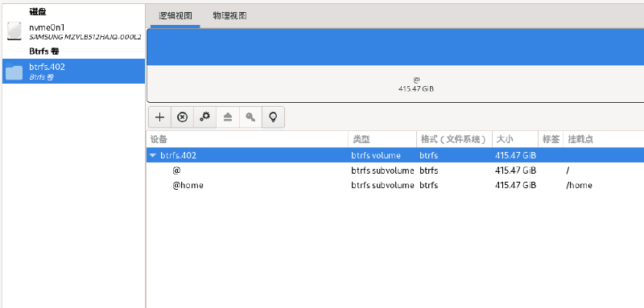Viewport: 644px width, 308px height.
Task: Sort by the 挂载点 column header
Action: (603, 139)
